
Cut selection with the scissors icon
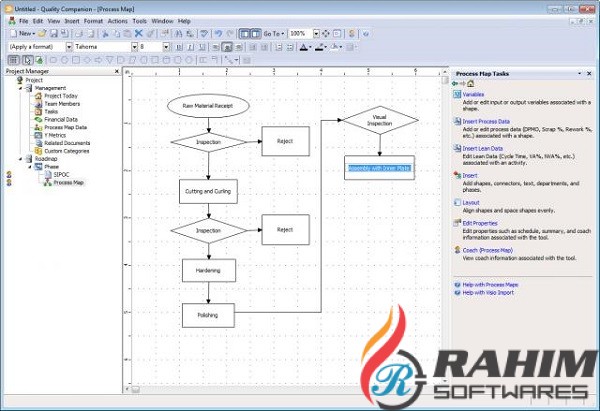(105, 34)
